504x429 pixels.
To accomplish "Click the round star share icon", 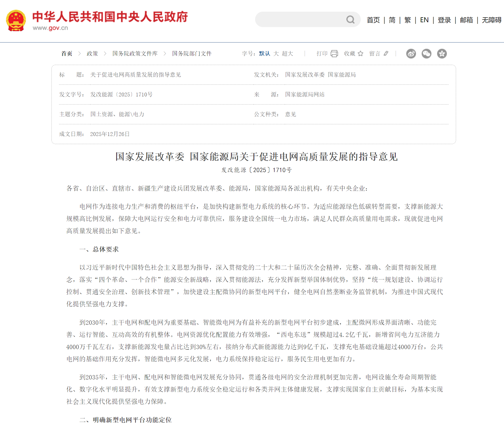I will [x=442, y=54].
